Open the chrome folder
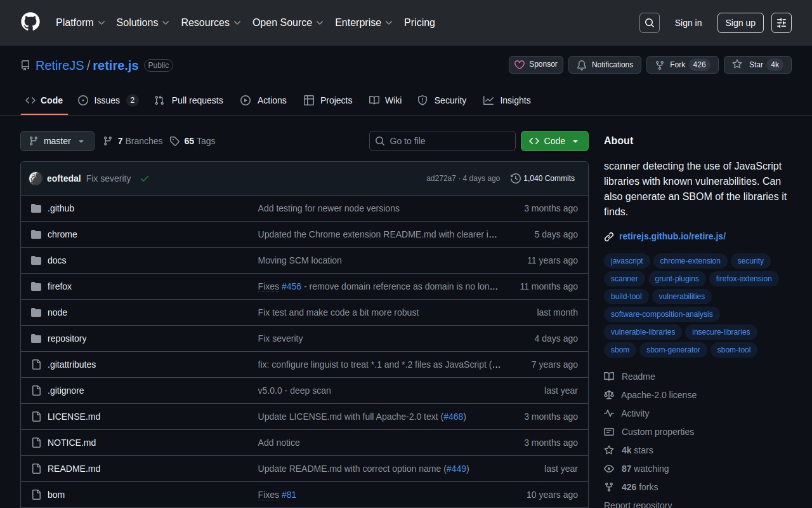Image resolution: width=812 pixels, height=508 pixels. [62, 234]
